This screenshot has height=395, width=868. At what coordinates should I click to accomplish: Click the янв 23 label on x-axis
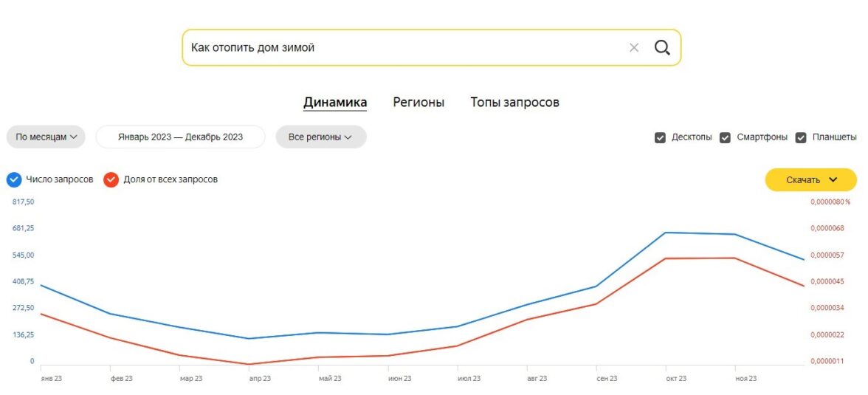[x=51, y=379]
